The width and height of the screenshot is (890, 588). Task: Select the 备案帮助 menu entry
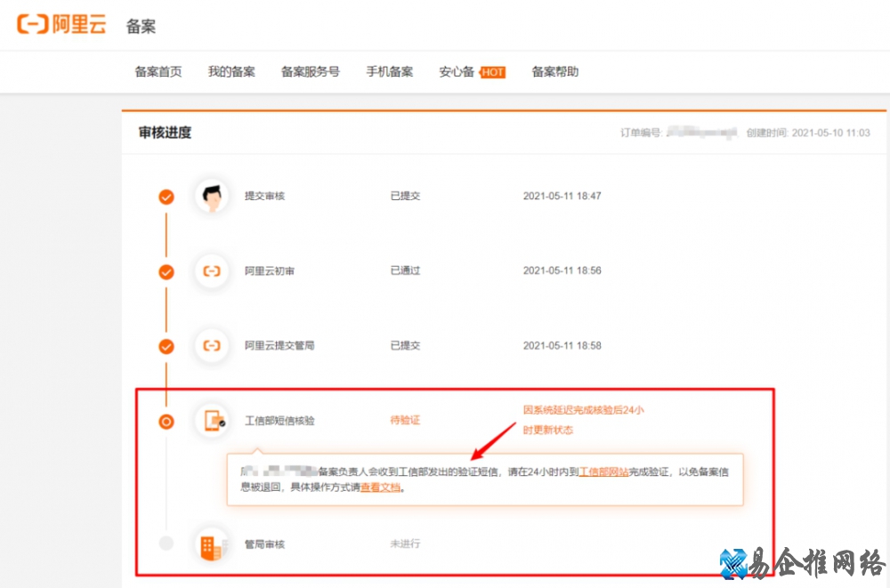pos(554,72)
